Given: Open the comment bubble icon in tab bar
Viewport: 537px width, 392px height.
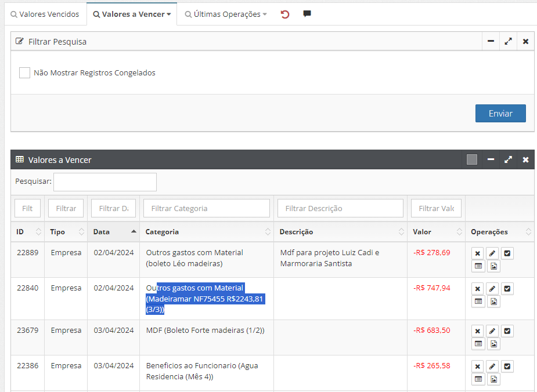Looking at the screenshot, I should pyautogui.click(x=307, y=14).
